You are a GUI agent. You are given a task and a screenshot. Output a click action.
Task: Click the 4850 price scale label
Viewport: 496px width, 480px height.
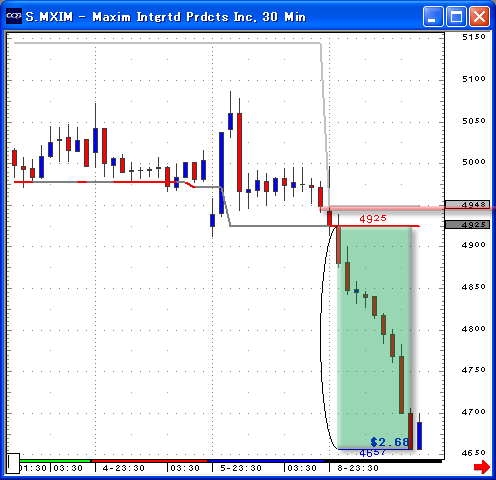[474, 287]
